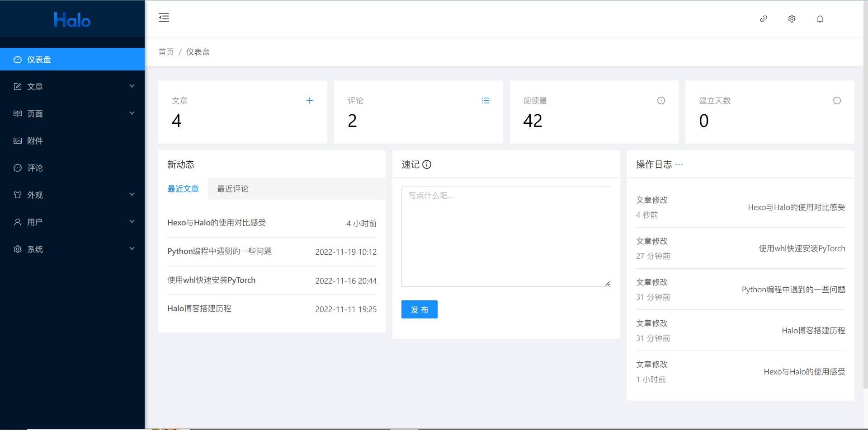Click the dashboard icon beside 仪表盘
This screenshot has height=430, width=868.
coord(18,60)
